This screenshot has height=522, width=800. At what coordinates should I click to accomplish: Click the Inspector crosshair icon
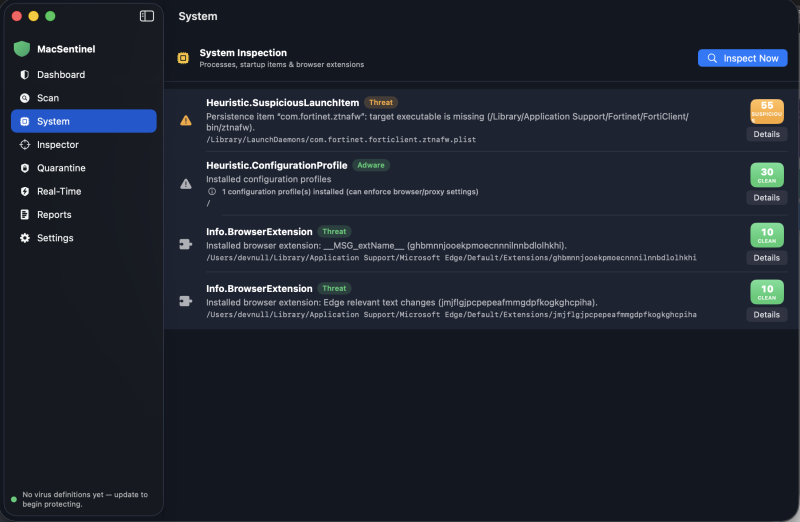(x=24, y=145)
